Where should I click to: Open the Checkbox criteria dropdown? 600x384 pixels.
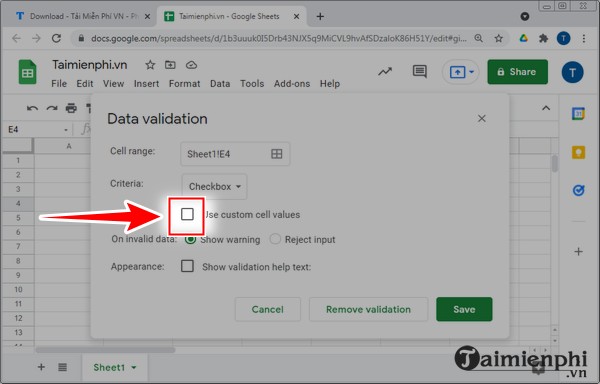[x=215, y=187]
